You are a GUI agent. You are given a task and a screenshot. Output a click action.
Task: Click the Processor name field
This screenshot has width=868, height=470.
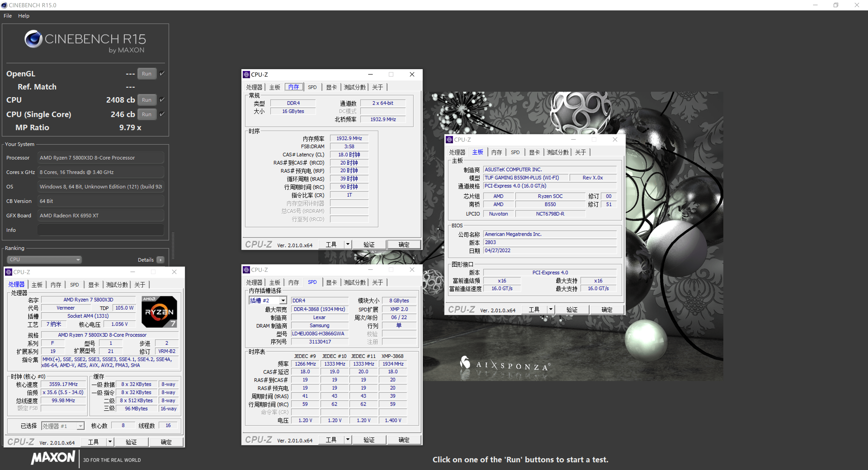101,157
